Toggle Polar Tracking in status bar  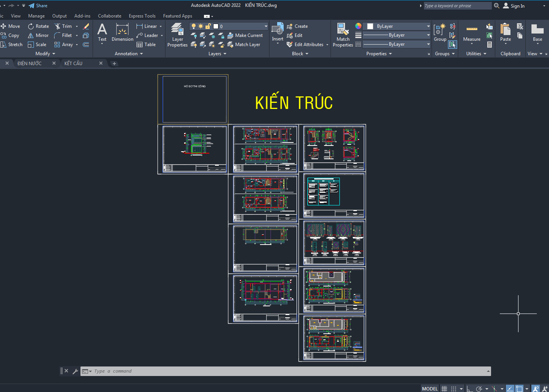pos(479,389)
